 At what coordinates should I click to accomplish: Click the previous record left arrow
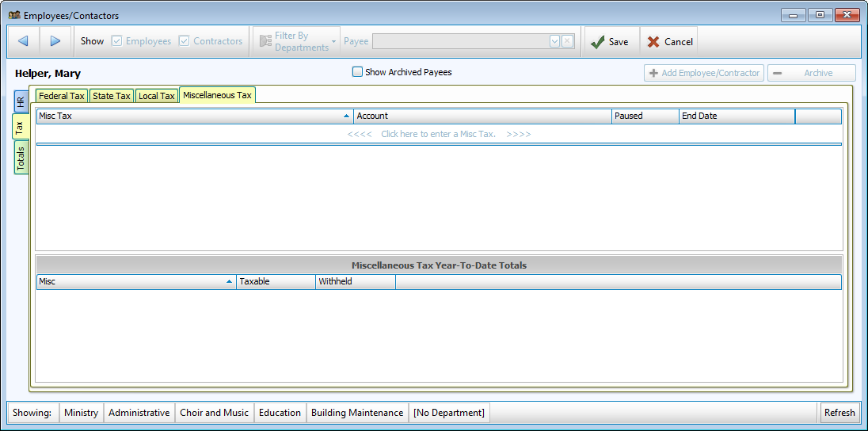coord(23,41)
